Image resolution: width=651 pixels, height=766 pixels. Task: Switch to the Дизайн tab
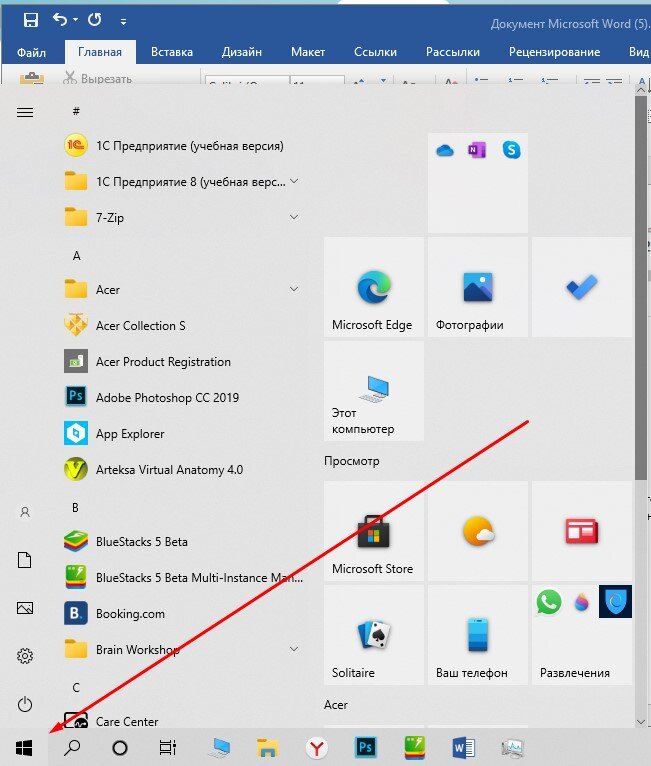[242, 52]
